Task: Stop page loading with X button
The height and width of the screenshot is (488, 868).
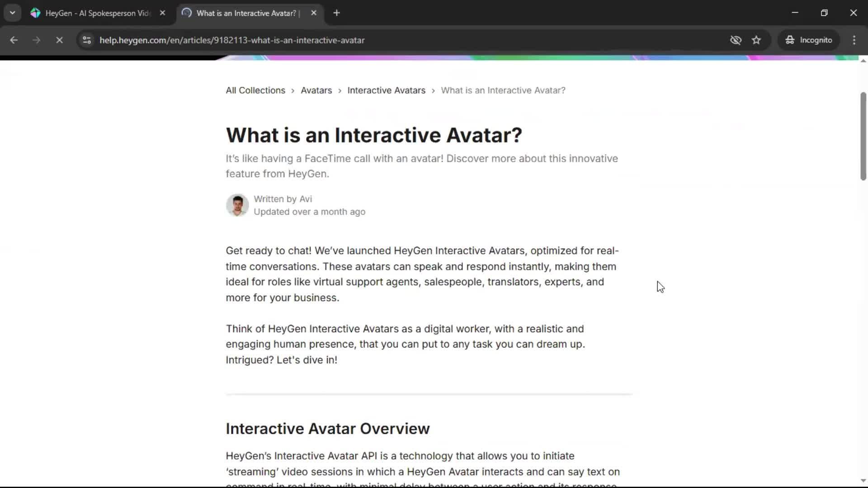Action: 59,40
